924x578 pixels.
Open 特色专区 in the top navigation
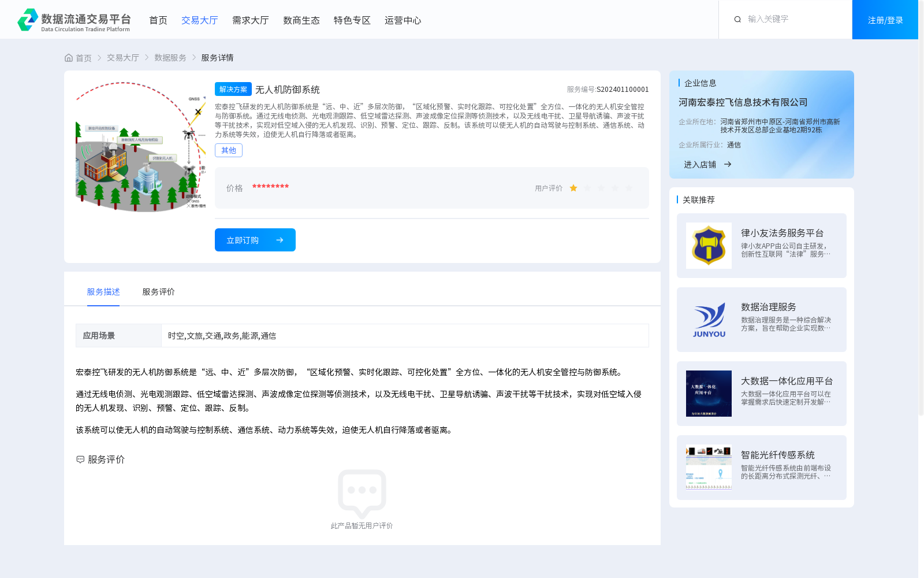pos(352,20)
